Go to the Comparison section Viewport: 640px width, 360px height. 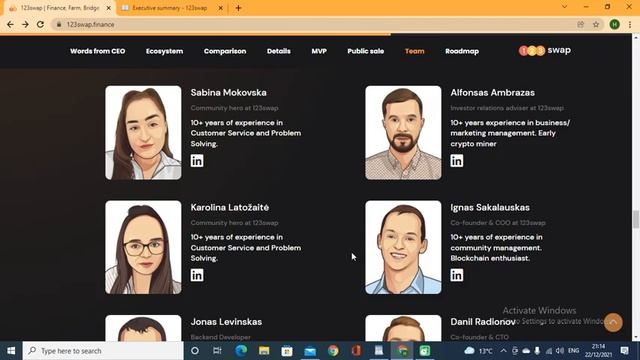click(x=225, y=51)
